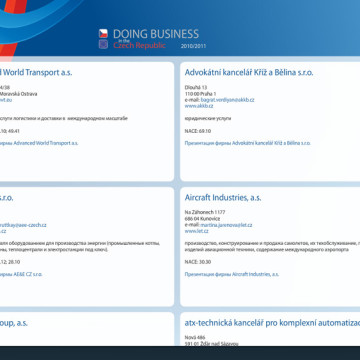
Task: Email the aee-czech.cz contact address
Action: 23,225
